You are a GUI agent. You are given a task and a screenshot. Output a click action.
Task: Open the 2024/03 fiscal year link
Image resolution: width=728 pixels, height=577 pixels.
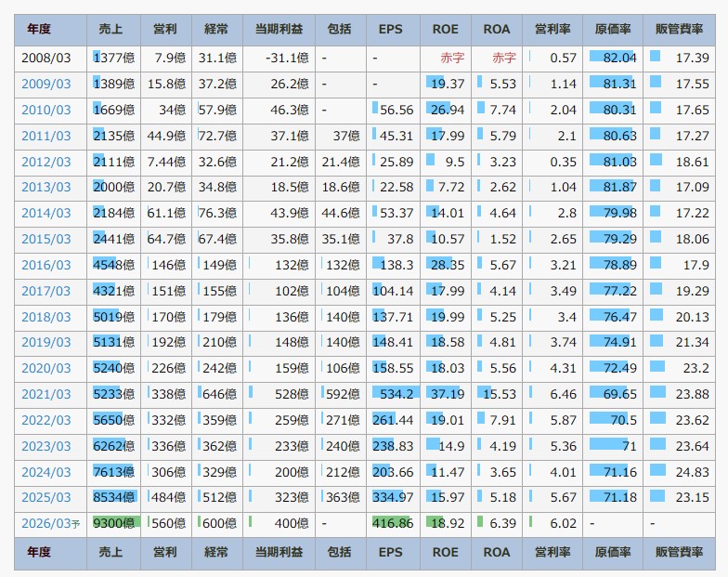pyautogui.click(x=46, y=472)
